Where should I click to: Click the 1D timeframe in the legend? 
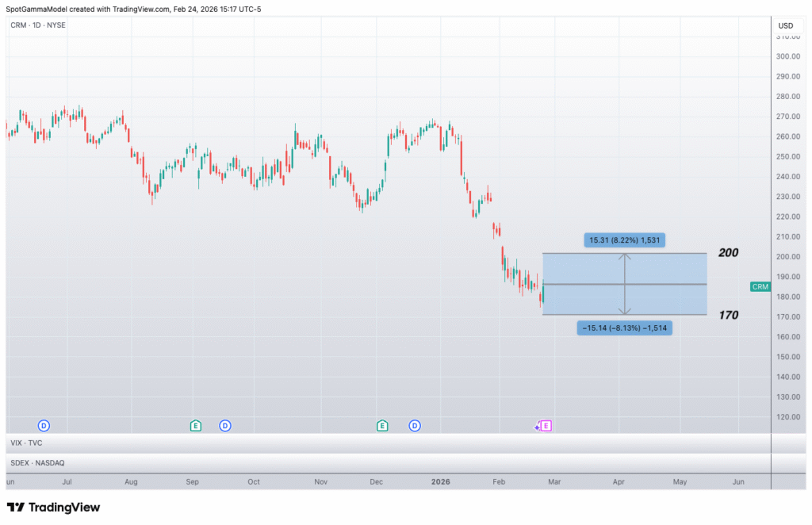(37, 25)
